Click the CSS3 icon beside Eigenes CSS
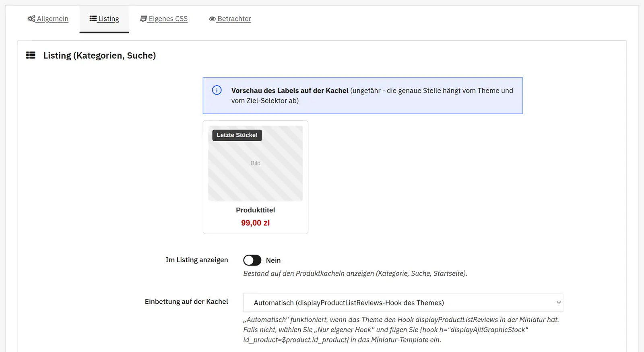 coord(143,19)
